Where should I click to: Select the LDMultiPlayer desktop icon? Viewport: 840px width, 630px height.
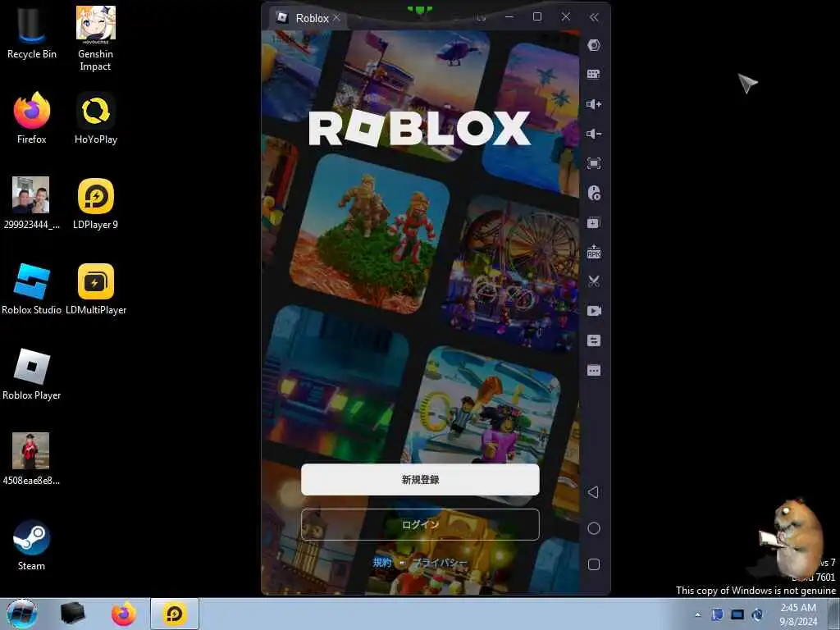pyautogui.click(x=96, y=289)
